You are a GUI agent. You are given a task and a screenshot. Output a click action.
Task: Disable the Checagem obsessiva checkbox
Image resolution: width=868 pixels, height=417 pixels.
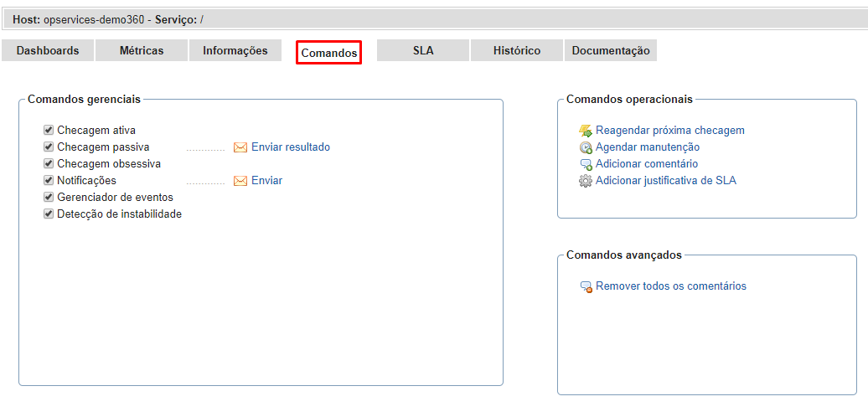coord(49,164)
